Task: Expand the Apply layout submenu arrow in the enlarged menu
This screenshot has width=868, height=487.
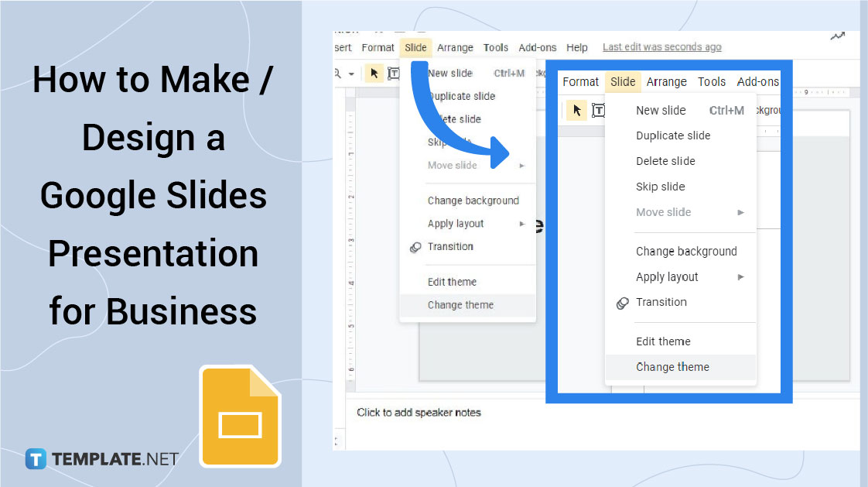Action: (740, 277)
